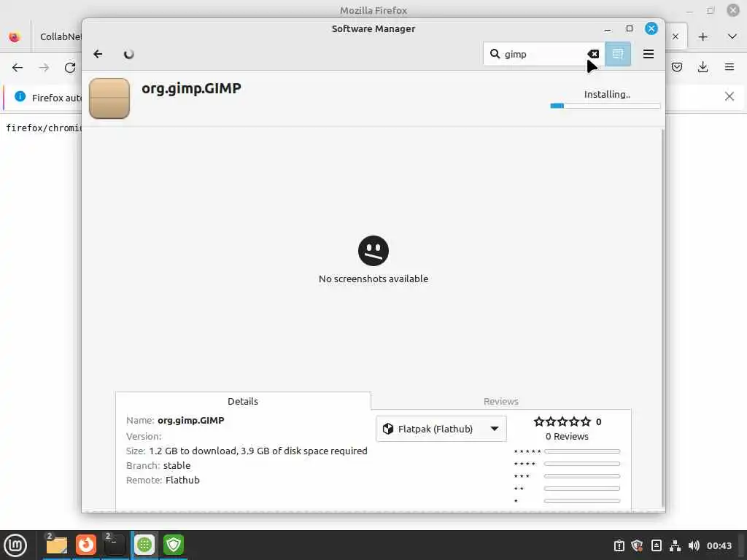Select Software Manager in the taskbar
Screen dimensions: 747x560
[144, 545]
